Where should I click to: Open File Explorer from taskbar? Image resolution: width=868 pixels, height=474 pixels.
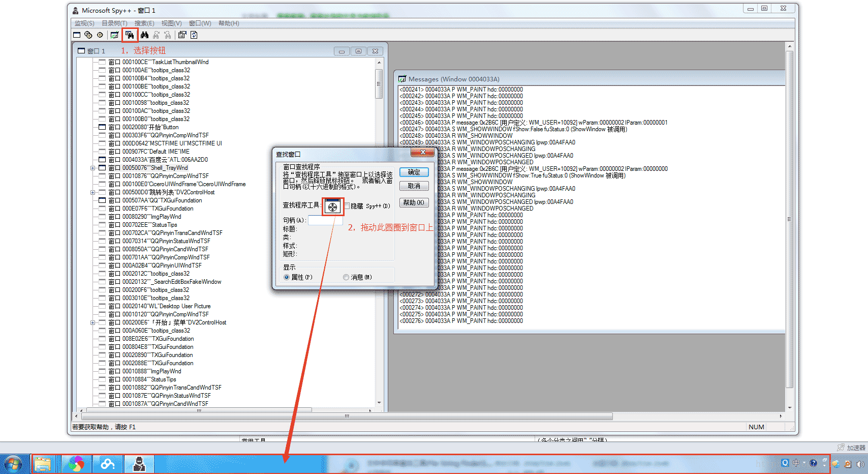[43, 464]
